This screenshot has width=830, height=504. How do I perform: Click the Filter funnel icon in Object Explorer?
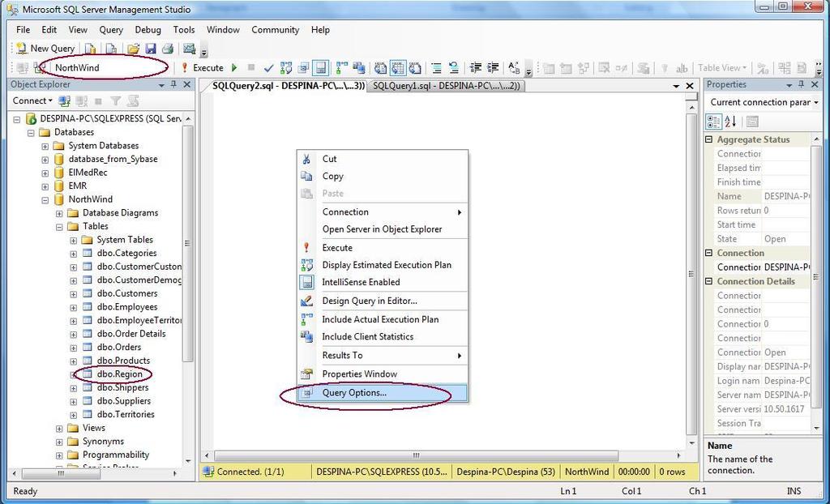[115, 100]
